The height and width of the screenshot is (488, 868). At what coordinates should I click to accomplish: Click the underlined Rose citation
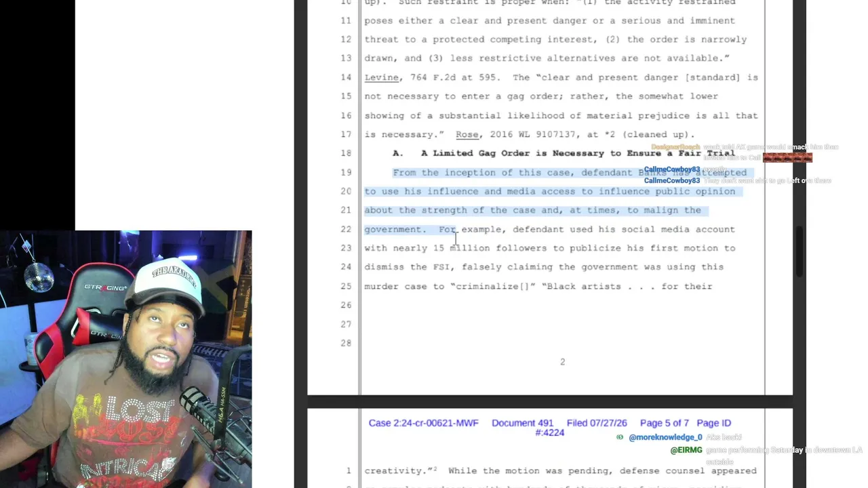pyautogui.click(x=467, y=134)
